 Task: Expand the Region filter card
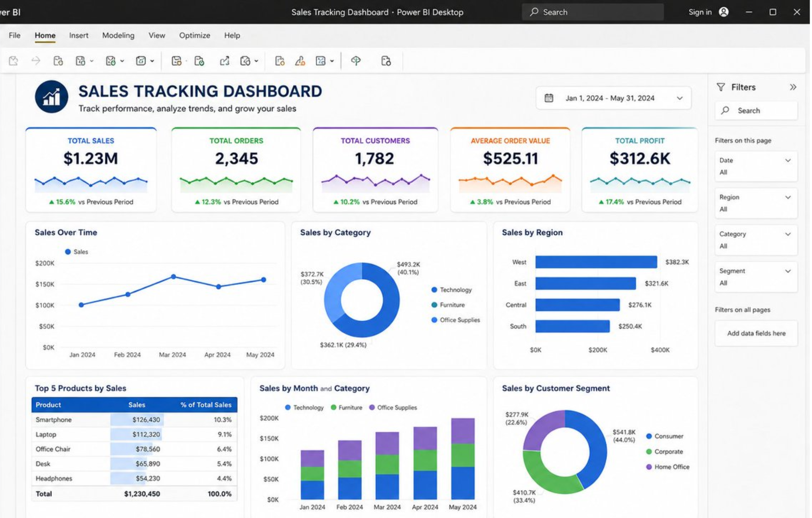[756, 203]
